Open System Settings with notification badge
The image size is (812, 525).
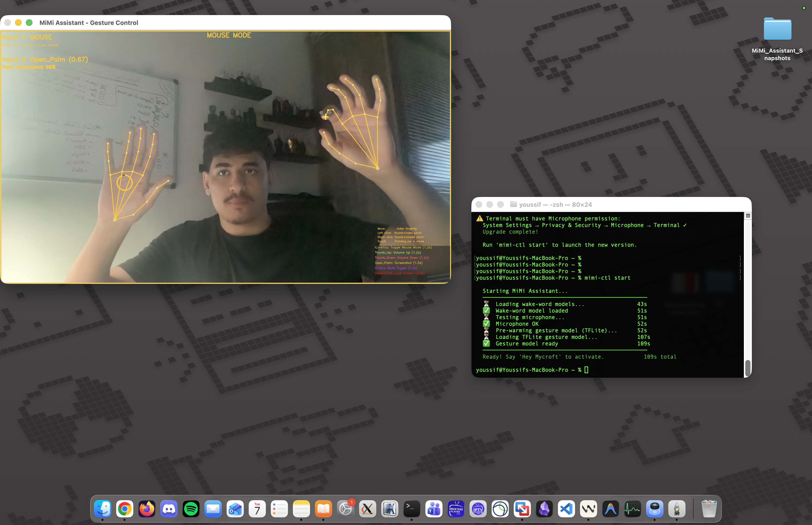tap(345, 509)
